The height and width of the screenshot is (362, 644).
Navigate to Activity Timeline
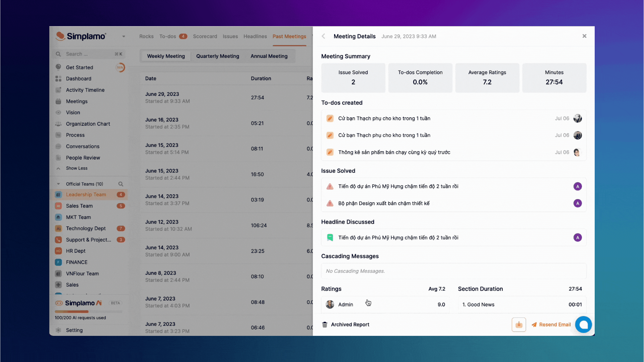pyautogui.click(x=85, y=90)
